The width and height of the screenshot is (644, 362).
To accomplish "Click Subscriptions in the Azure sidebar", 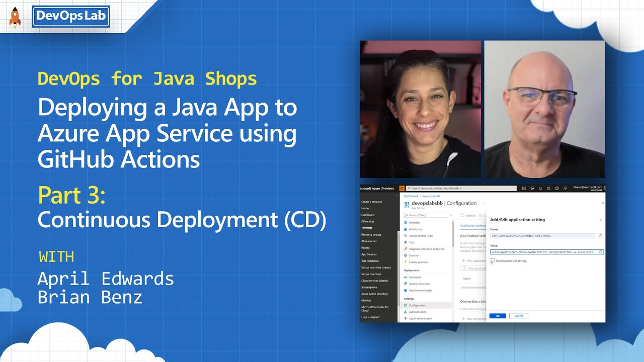I will coord(369,287).
